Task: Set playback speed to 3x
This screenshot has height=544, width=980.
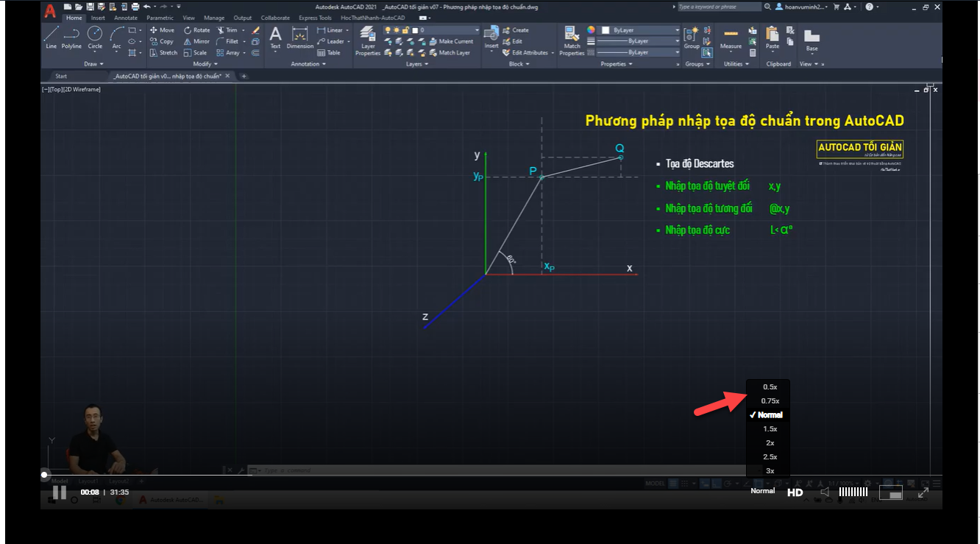Action: coord(770,470)
